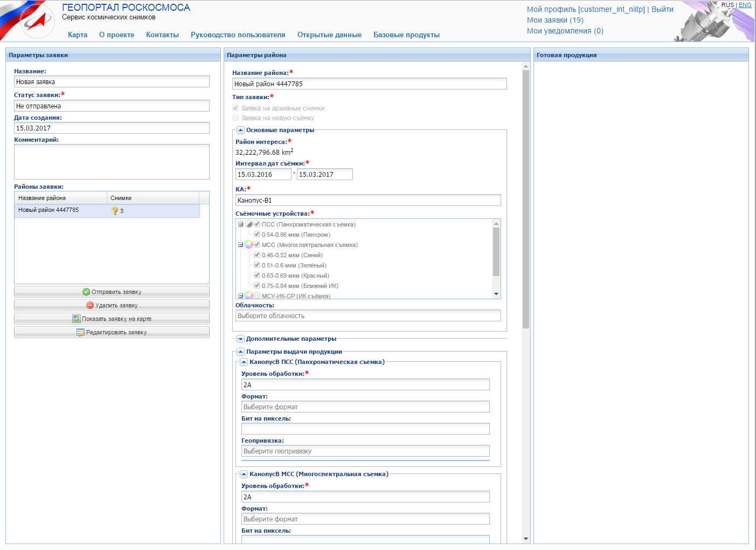
Task: Click the gray panchromatic icon beside ПСС
Action: tap(249, 224)
